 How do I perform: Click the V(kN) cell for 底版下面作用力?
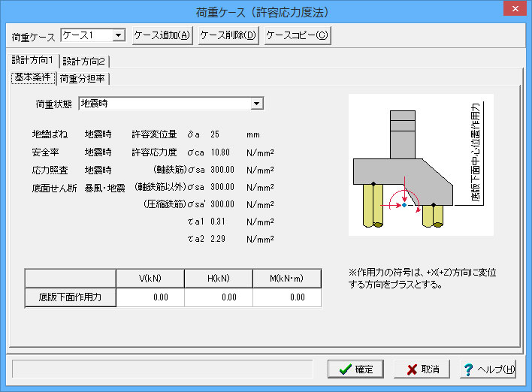150,297
